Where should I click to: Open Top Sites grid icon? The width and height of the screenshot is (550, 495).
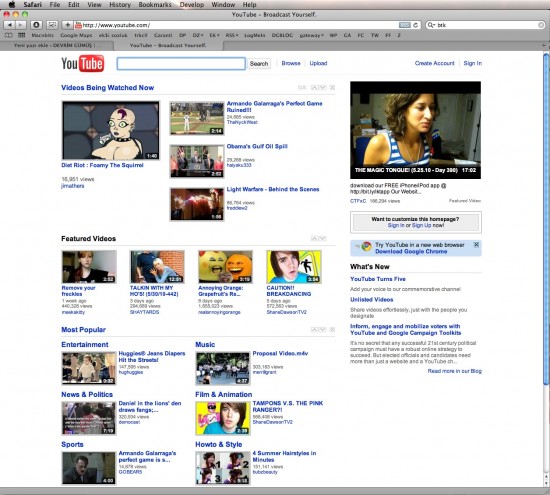coord(21,35)
